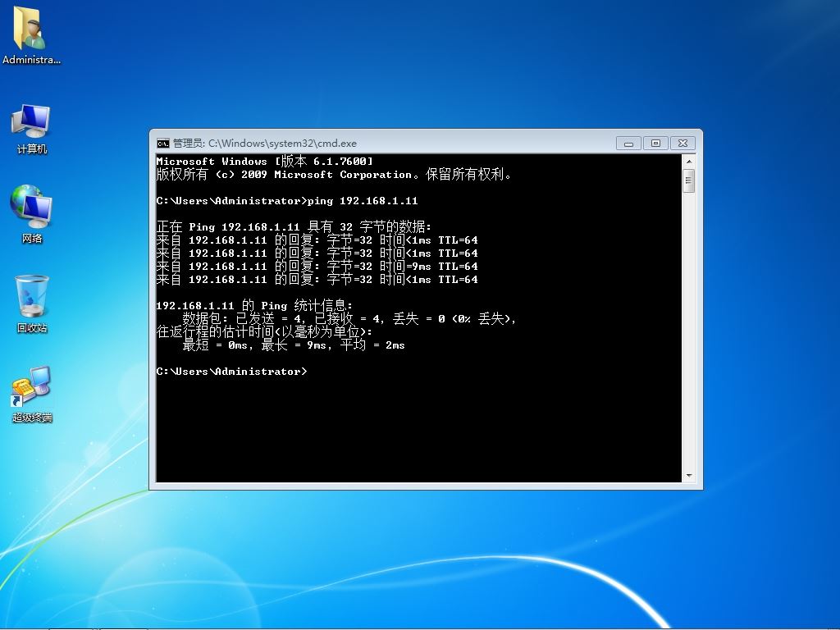Click the window title text 管理员: C:\Windows\system32\cmd.exe
840x630 pixels.
pos(265,143)
